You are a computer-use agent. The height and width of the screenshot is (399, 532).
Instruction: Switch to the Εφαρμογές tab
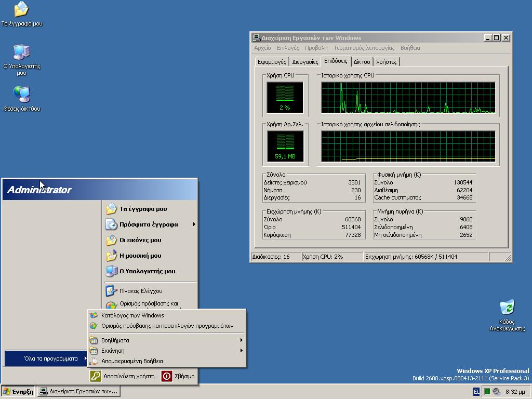coord(271,62)
